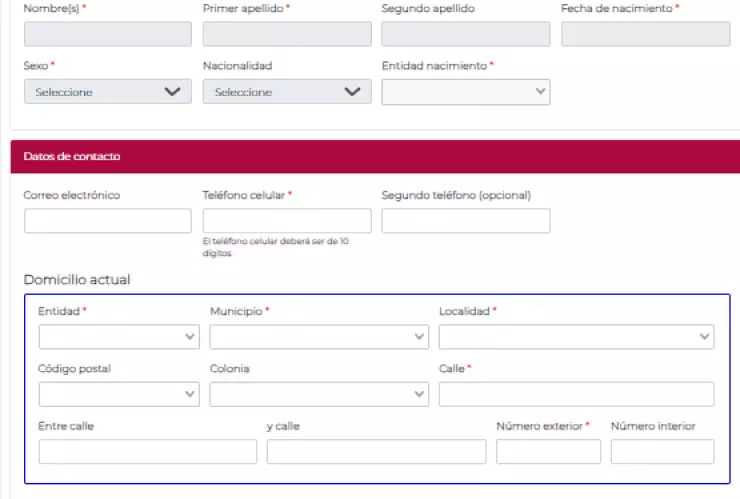Select the Número exterior field
This screenshot has height=499, width=740.
[548, 452]
